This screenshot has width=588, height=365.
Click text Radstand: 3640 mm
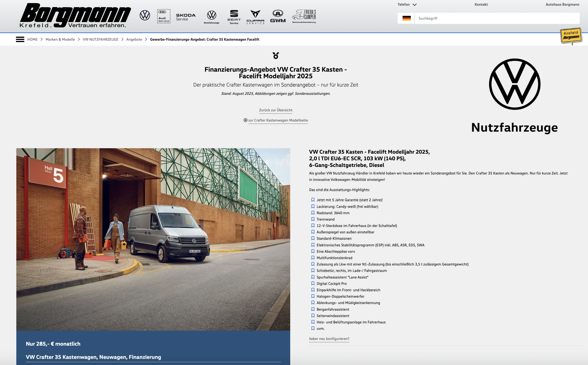point(333,213)
